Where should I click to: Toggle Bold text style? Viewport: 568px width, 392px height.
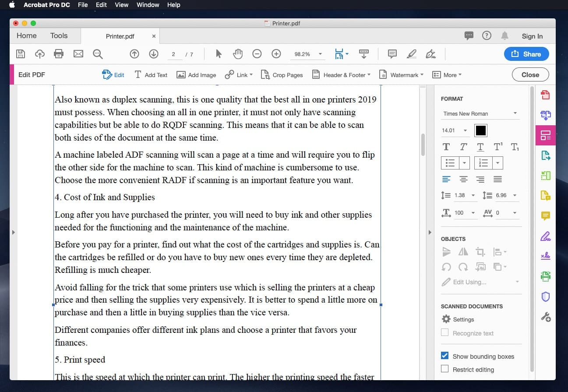click(x=446, y=147)
